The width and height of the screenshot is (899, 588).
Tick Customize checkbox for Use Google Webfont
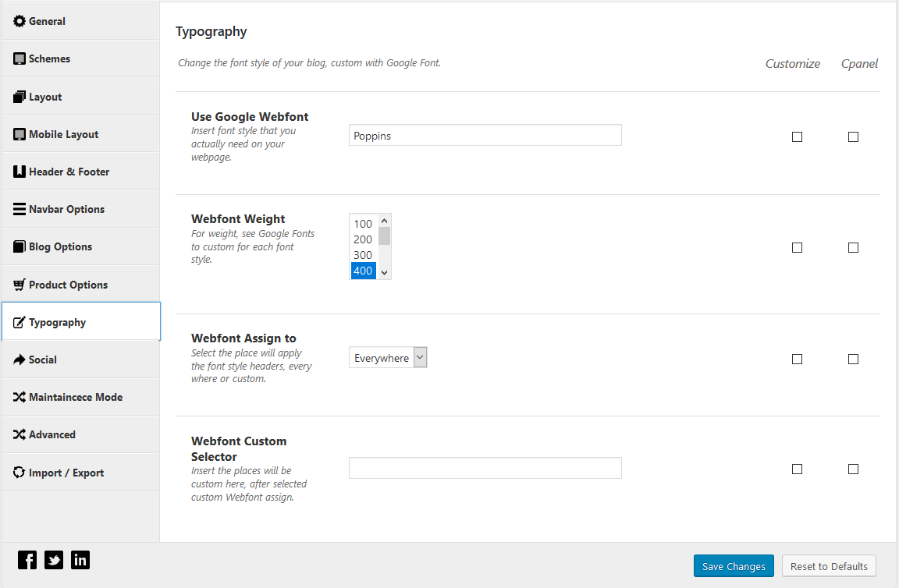coord(797,137)
